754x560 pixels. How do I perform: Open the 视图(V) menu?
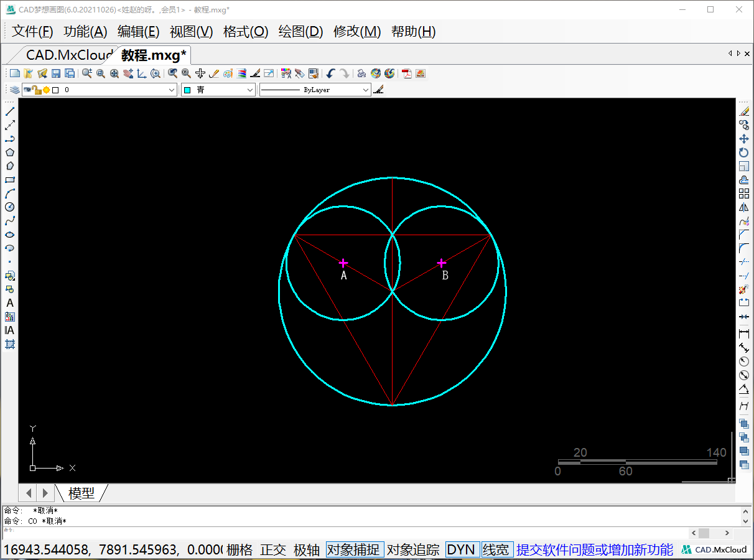(192, 32)
